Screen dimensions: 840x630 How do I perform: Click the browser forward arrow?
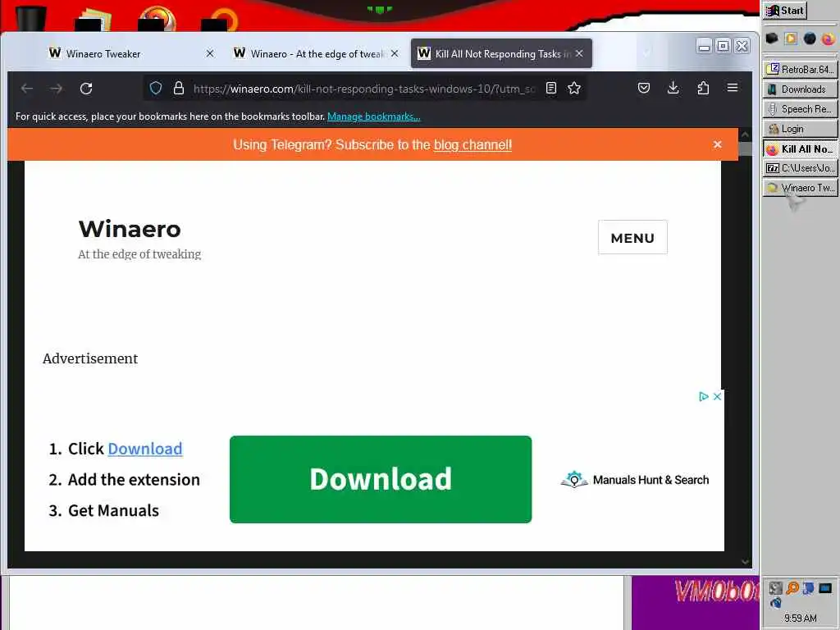[57, 89]
